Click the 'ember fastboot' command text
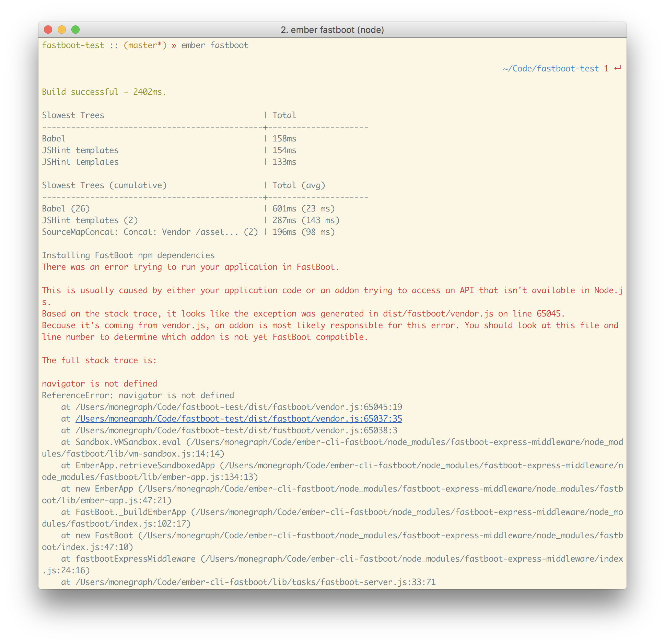 215,45
